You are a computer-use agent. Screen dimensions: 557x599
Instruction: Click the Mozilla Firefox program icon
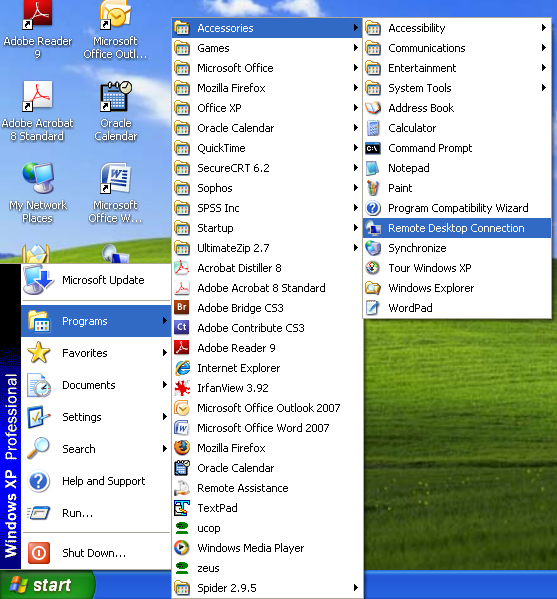tap(182, 448)
